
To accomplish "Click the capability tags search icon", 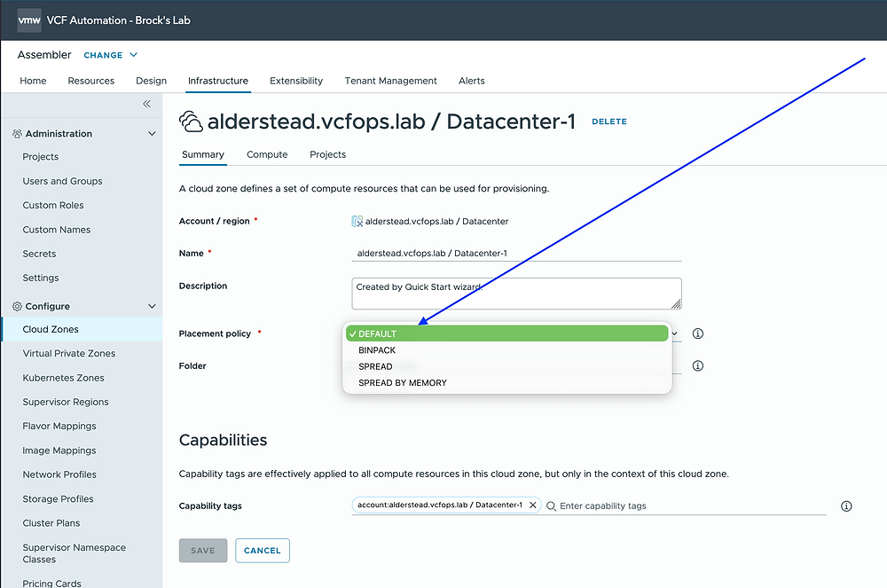I will tap(551, 506).
